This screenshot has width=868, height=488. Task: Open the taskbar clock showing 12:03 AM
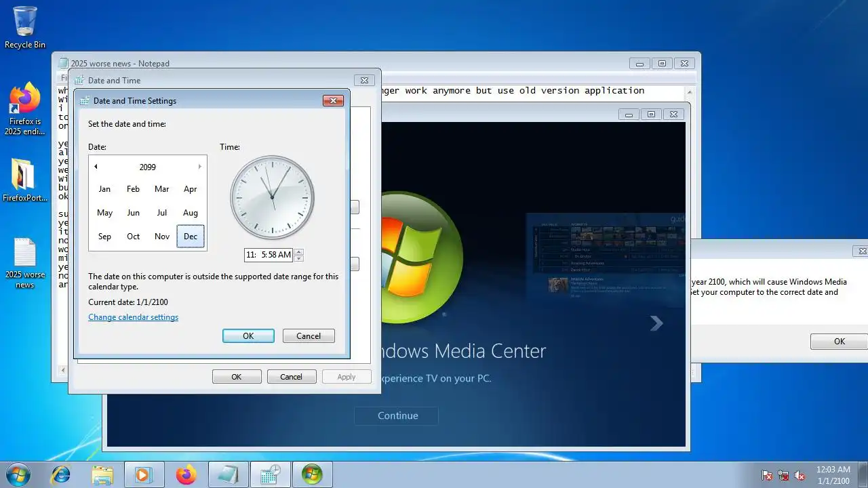pyautogui.click(x=833, y=474)
